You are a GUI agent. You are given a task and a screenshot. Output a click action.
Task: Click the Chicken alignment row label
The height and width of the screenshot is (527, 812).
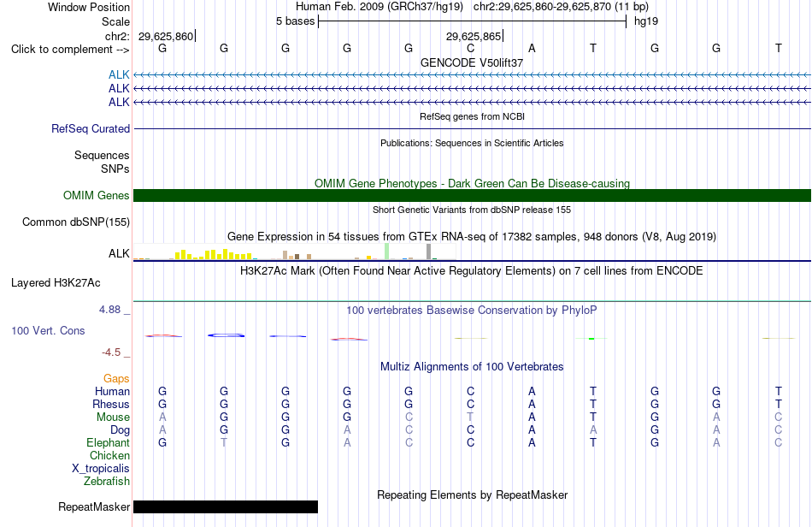click(x=109, y=455)
